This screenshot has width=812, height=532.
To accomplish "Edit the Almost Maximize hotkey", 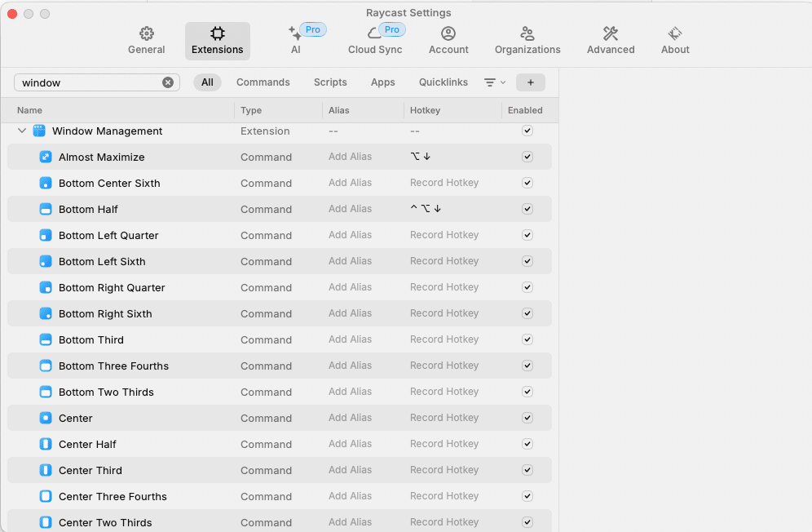I will click(421, 157).
